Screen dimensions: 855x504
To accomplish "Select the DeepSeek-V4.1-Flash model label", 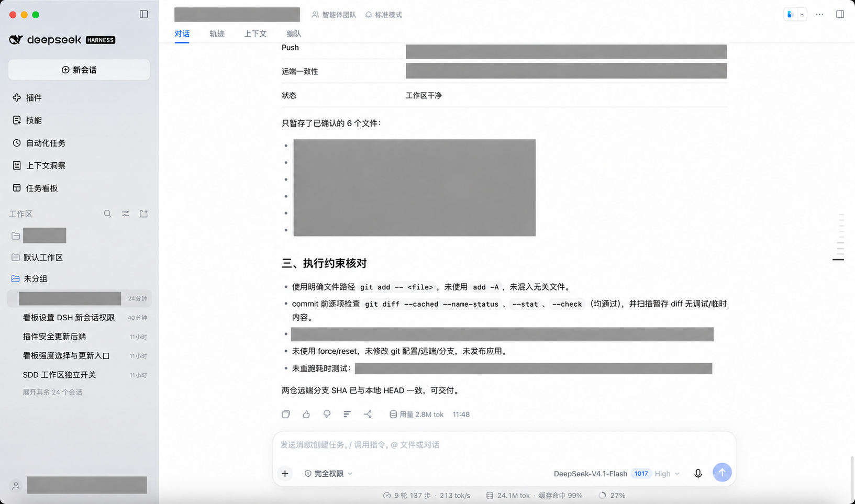I will click(590, 474).
